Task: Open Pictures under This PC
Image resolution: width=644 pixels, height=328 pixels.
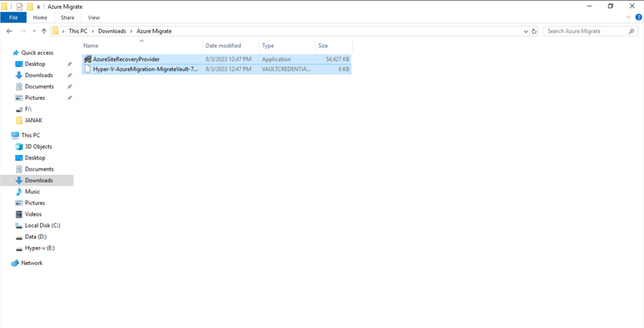Action: coord(35,203)
